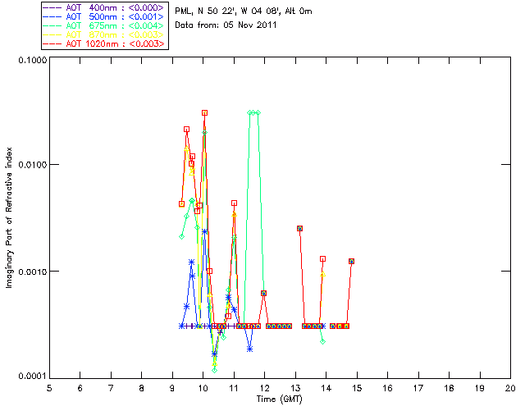The image size is (525, 420).
Task: Click the blue star marker dipping near 11.5
Action: pos(249,349)
